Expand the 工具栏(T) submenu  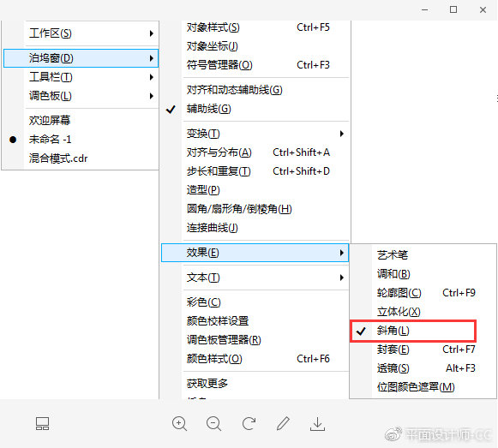click(x=81, y=77)
